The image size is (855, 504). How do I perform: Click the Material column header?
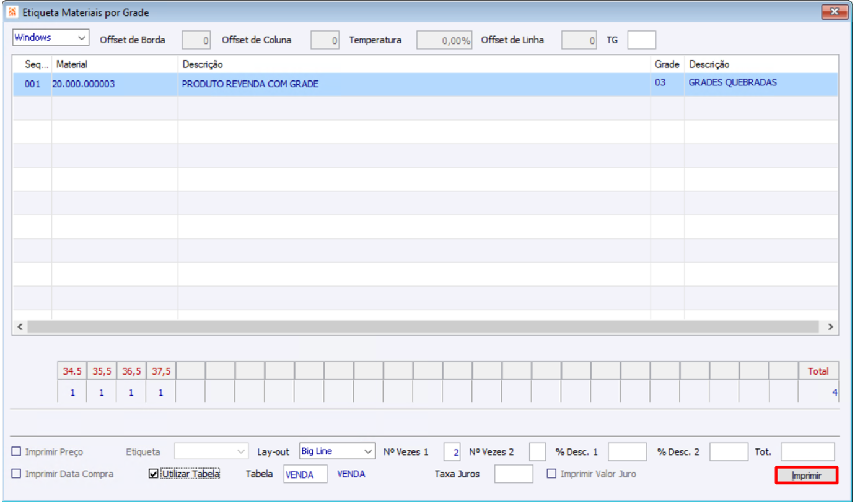pyautogui.click(x=115, y=64)
